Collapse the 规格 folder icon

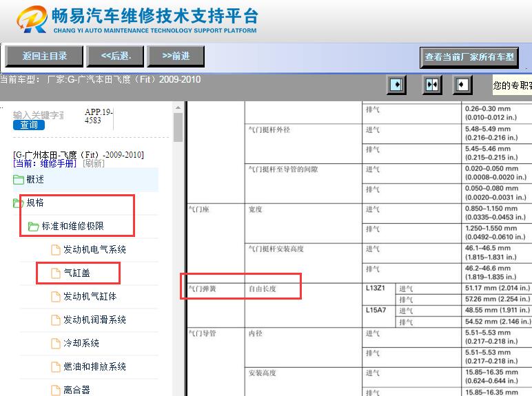[x=18, y=202]
